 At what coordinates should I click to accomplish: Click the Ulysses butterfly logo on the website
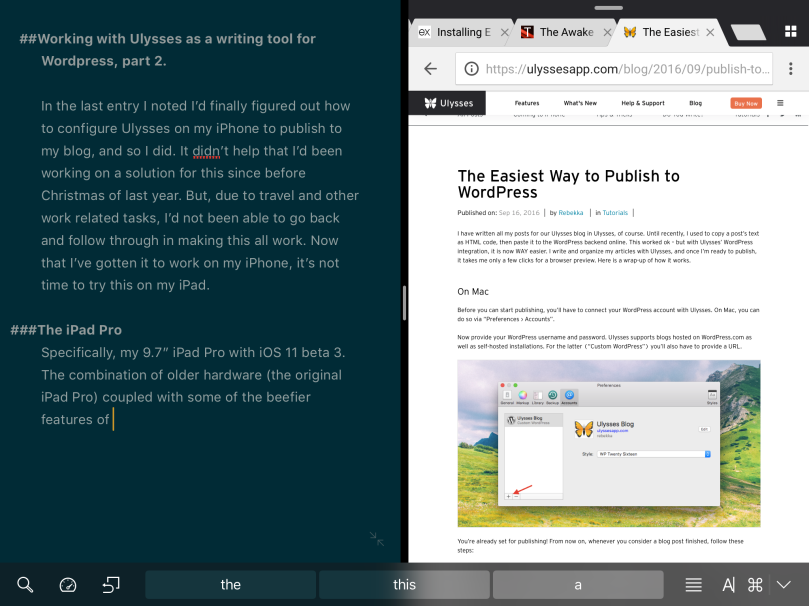point(448,103)
